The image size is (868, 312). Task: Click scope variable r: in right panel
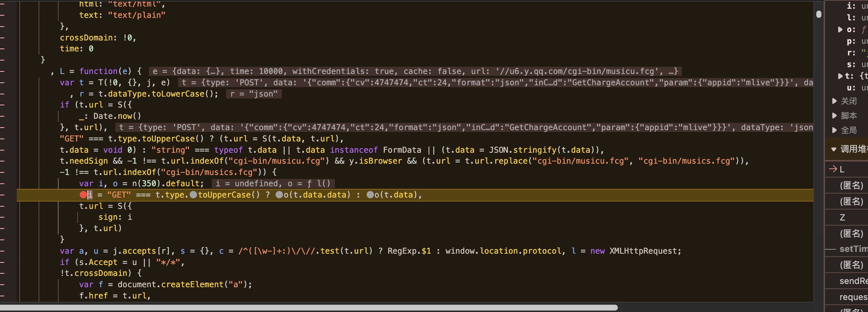click(x=851, y=53)
